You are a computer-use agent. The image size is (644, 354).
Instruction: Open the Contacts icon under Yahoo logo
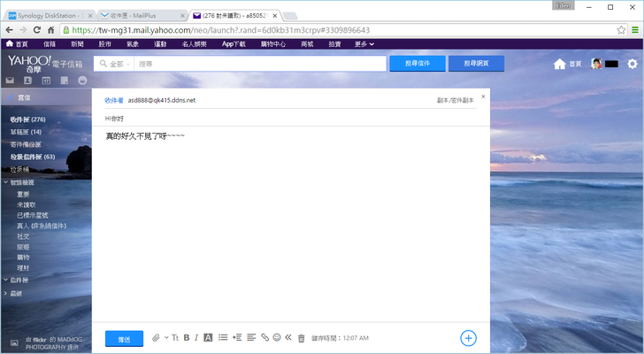(x=27, y=81)
